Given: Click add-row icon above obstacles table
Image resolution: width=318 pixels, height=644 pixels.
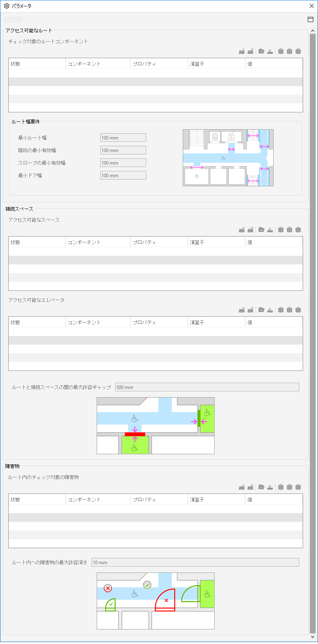Looking at the screenshot, I should coord(242,487).
